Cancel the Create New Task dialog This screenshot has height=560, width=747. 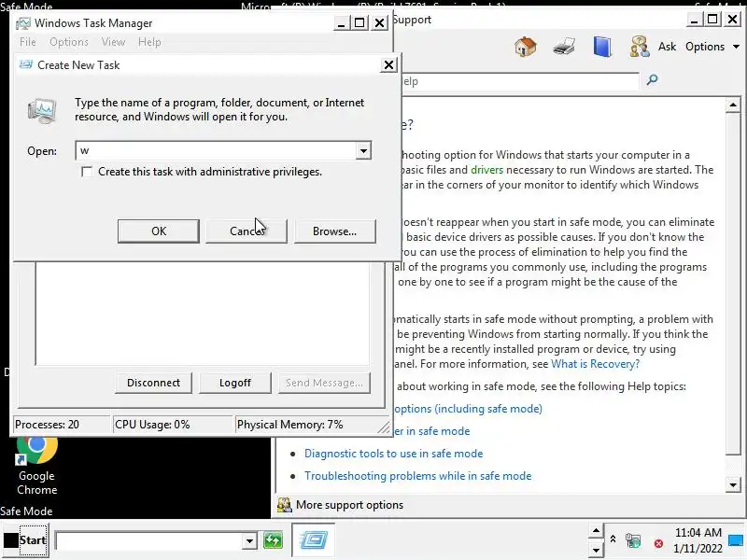[x=247, y=231]
